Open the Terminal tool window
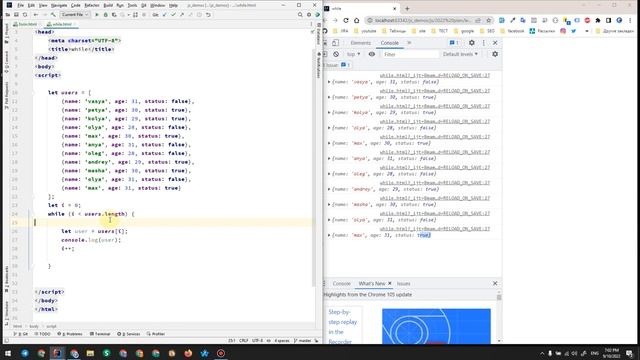Image resolution: width=640 pixels, height=360 pixels. click(x=100, y=334)
